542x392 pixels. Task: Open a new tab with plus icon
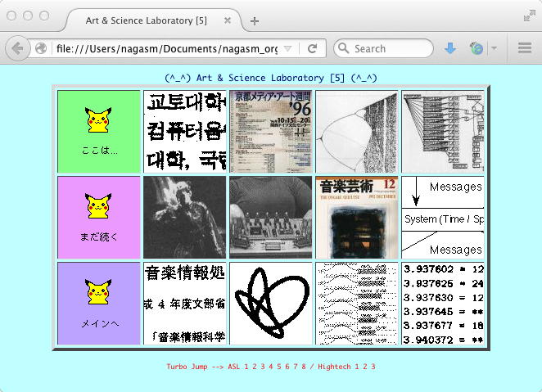(x=255, y=21)
